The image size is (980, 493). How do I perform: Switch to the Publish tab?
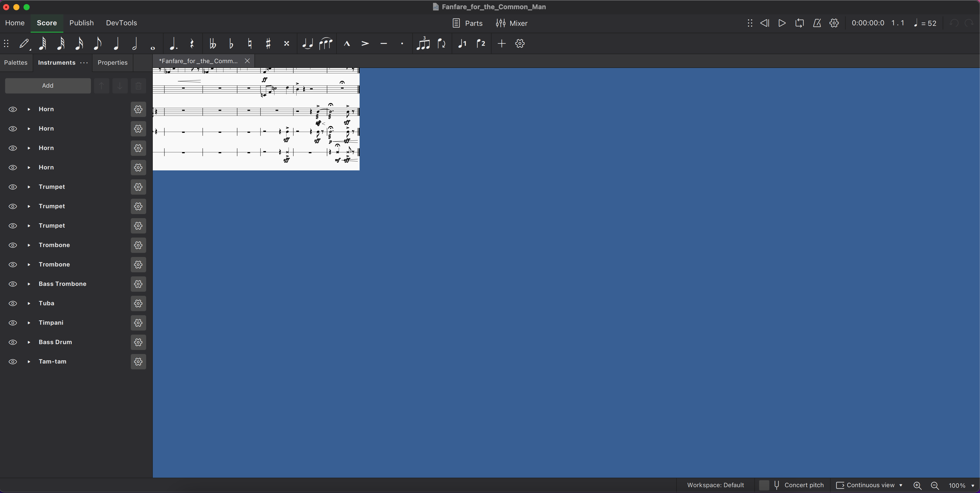(81, 23)
